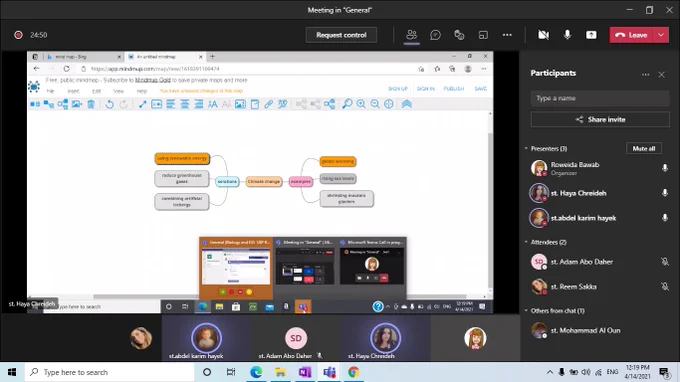Open the Insert menu in shared MindMup
The height and width of the screenshot is (382, 680).
73,91
